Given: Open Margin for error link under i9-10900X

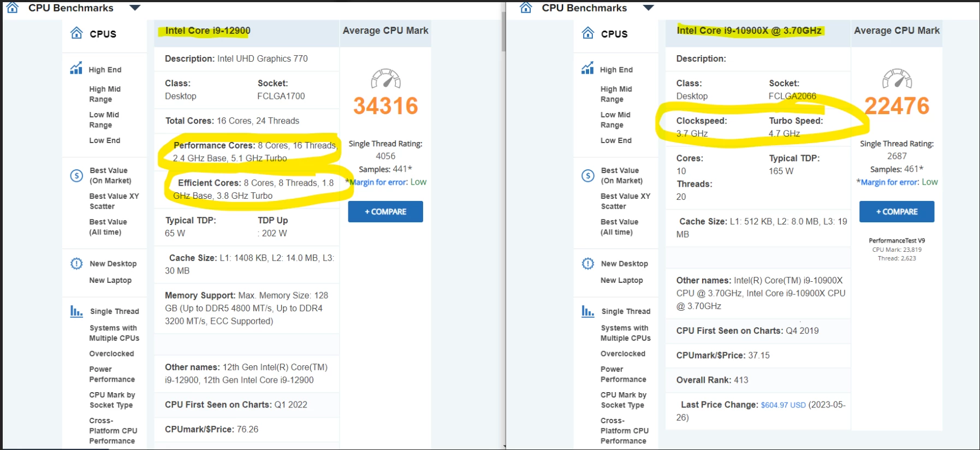Looking at the screenshot, I should click(x=890, y=182).
